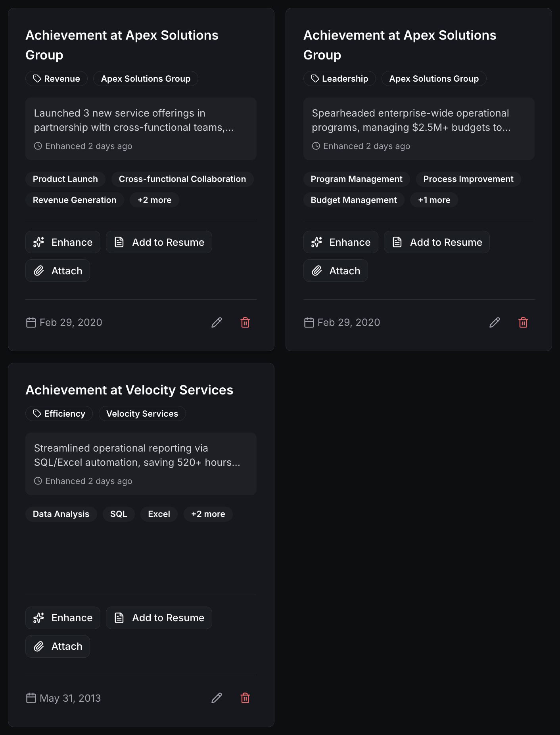Click Enhance on the Velocity Services achievement
The width and height of the screenshot is (560, 735).
coord(63,618)
